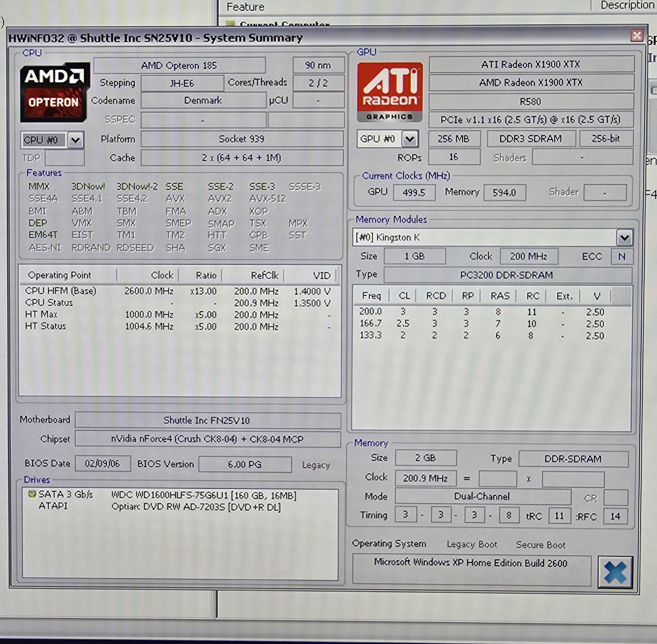Open the GPU #0 selector dropdown

click(x=410, y=139)
